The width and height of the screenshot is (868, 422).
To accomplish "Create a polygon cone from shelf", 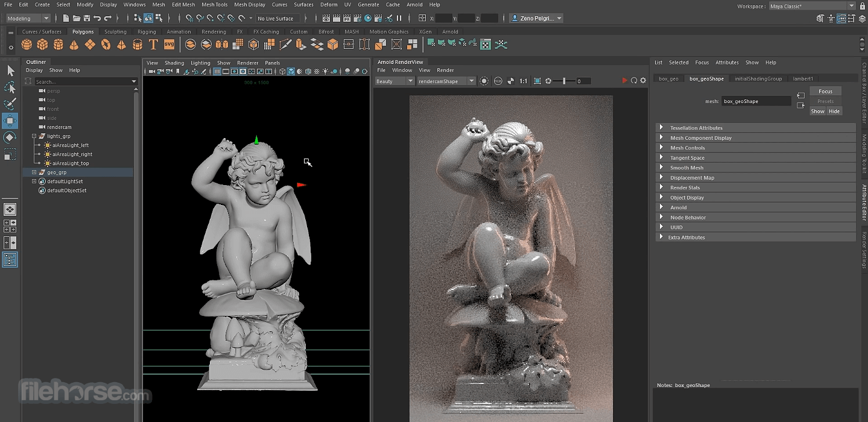I will 74,44.
